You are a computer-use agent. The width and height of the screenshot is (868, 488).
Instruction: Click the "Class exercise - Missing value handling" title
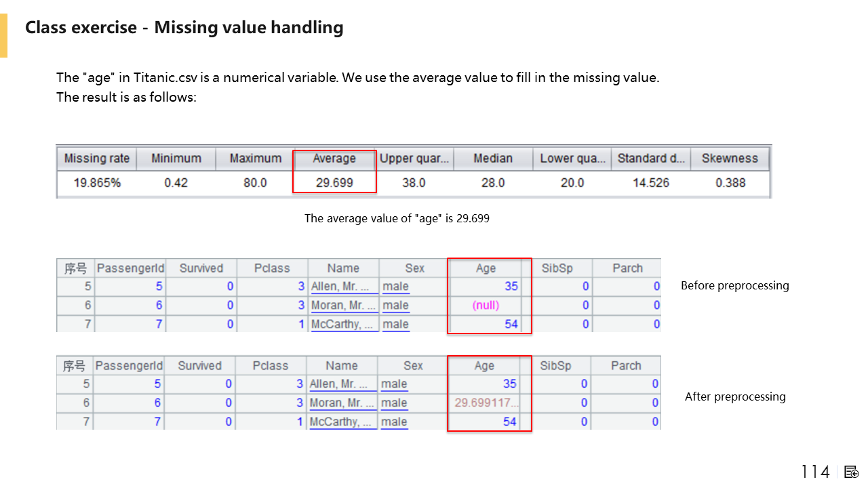184,28
